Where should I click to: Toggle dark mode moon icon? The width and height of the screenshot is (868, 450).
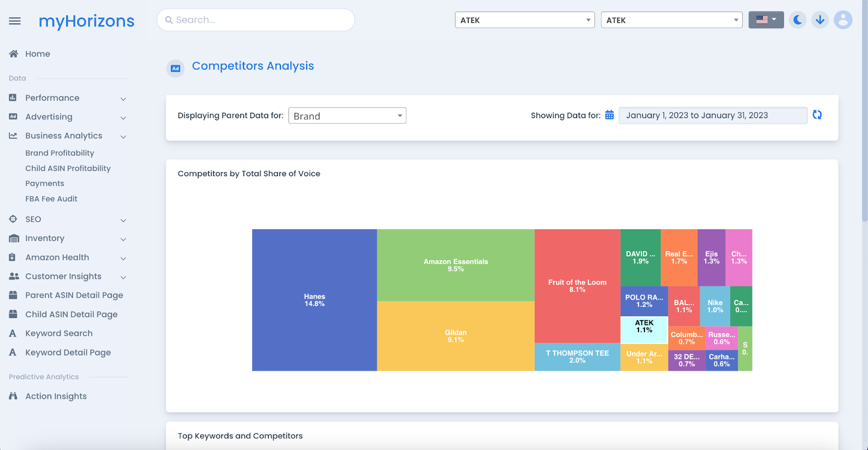[x=797, y=20]
